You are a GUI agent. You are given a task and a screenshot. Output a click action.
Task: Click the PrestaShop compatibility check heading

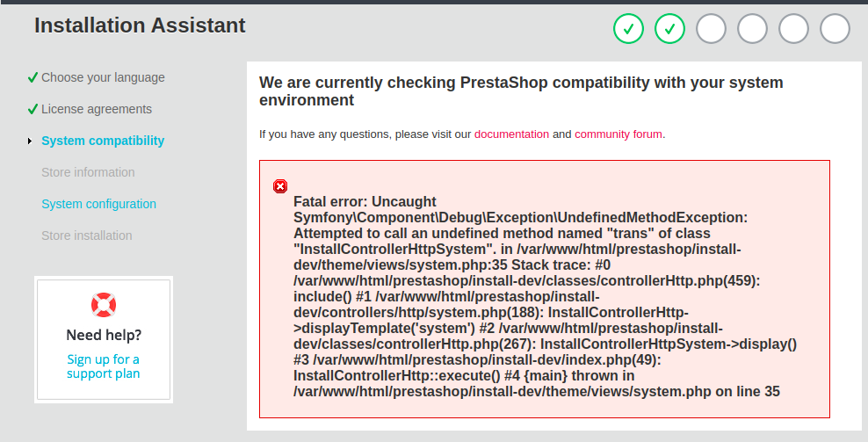(x=521, y=91)
